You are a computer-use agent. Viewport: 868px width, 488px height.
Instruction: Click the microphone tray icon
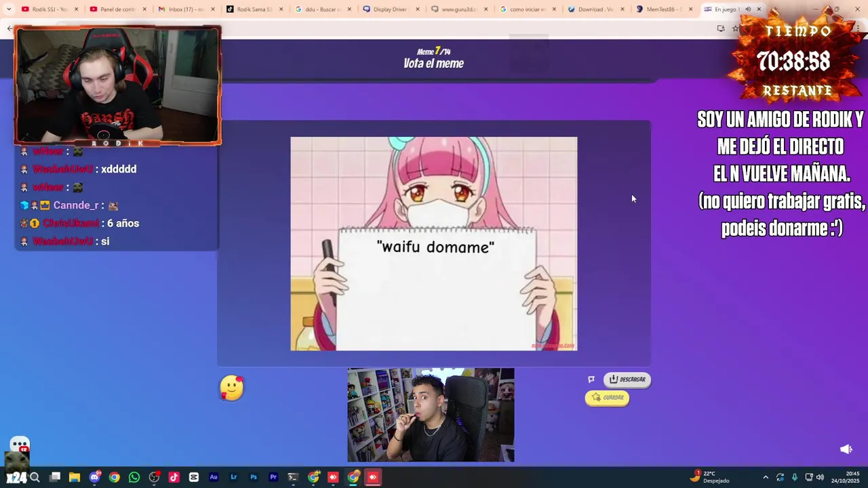point(794,478)
